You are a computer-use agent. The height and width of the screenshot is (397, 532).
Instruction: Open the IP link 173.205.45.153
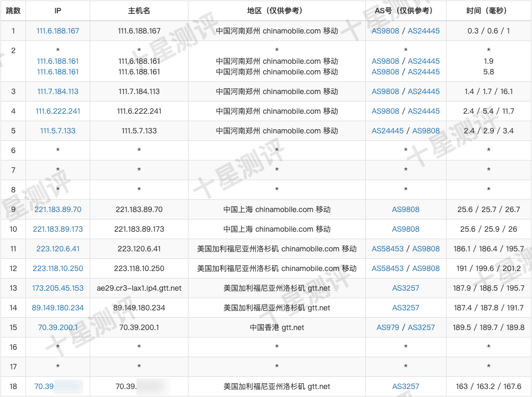pyautogui.click(x=58, y=289)
